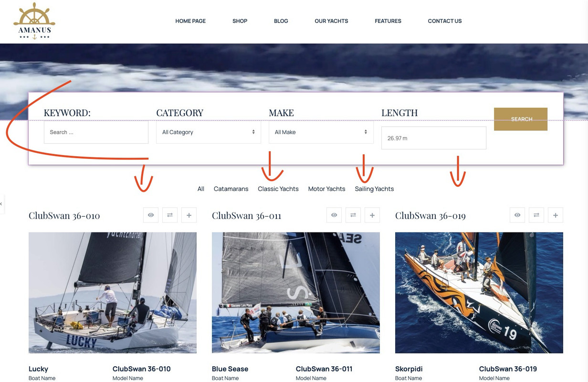Screen dimensions: 588x382
Task: Quick view the ClubSwan 36-010 eye icon
Action: click(x=151, y=215)
